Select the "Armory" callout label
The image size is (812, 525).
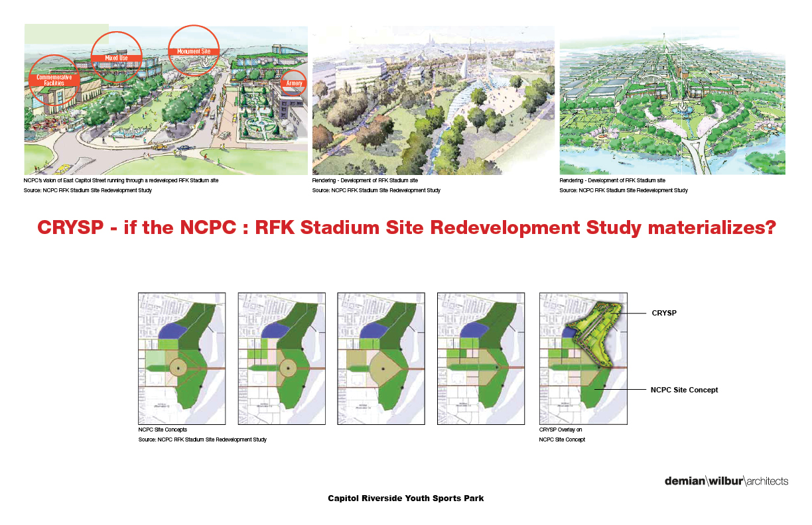(x=294, y=83)
